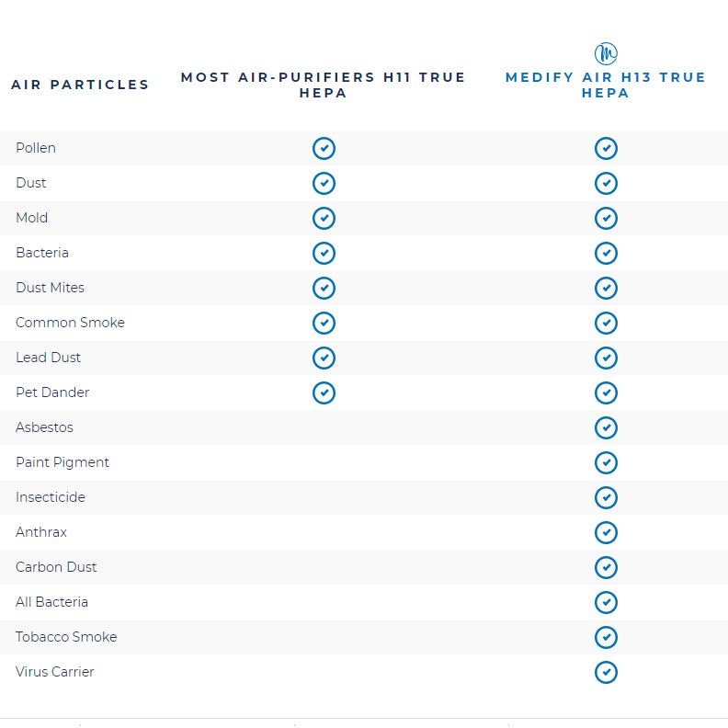Click the Insecticide row label

coord(51,497)
